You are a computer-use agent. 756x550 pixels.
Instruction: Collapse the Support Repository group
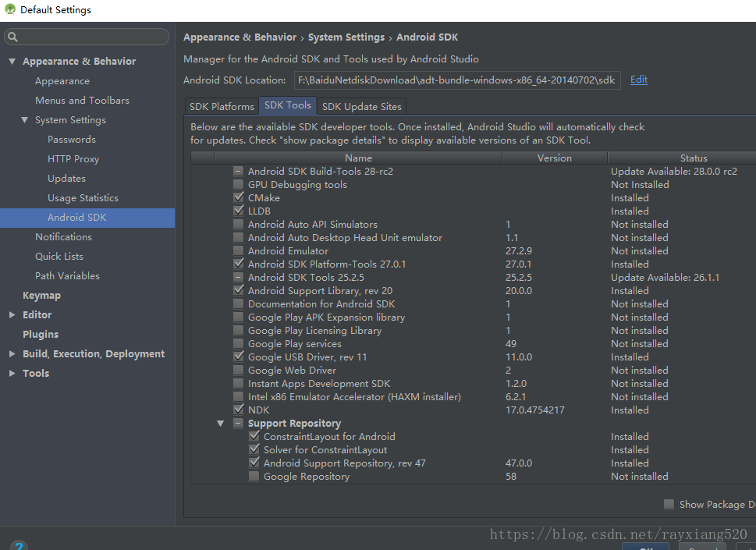coord(220,423)
